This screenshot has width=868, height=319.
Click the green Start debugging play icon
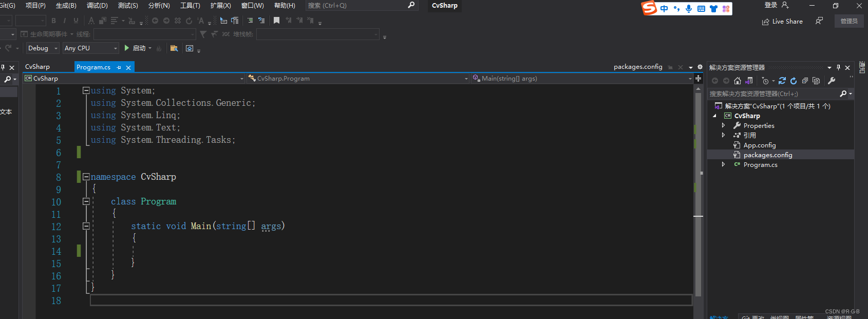127,48
